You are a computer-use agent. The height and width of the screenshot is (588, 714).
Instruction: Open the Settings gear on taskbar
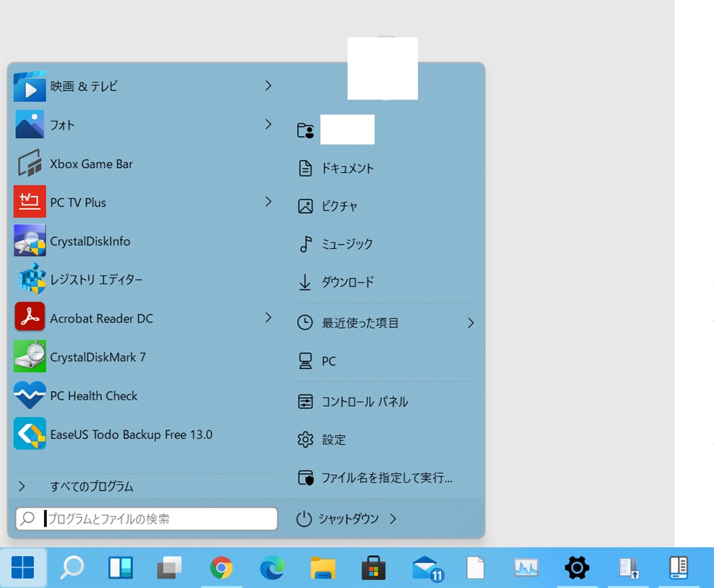577,568
